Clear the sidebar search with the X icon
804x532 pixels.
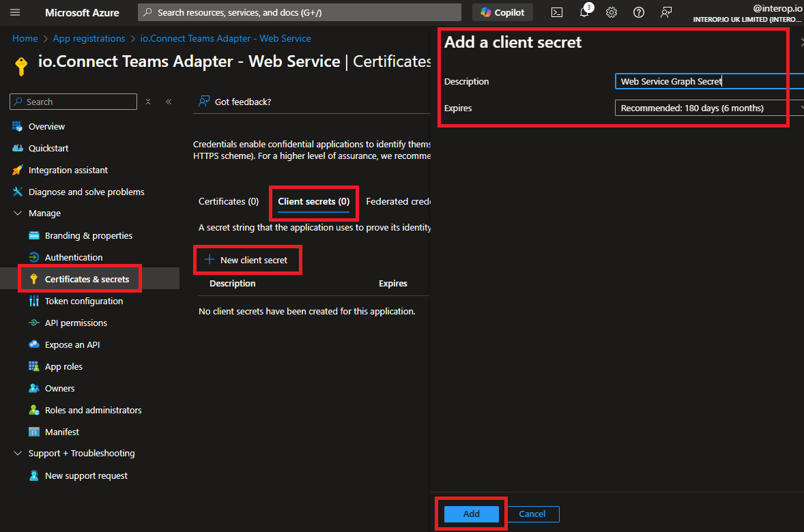pos(148,102)
